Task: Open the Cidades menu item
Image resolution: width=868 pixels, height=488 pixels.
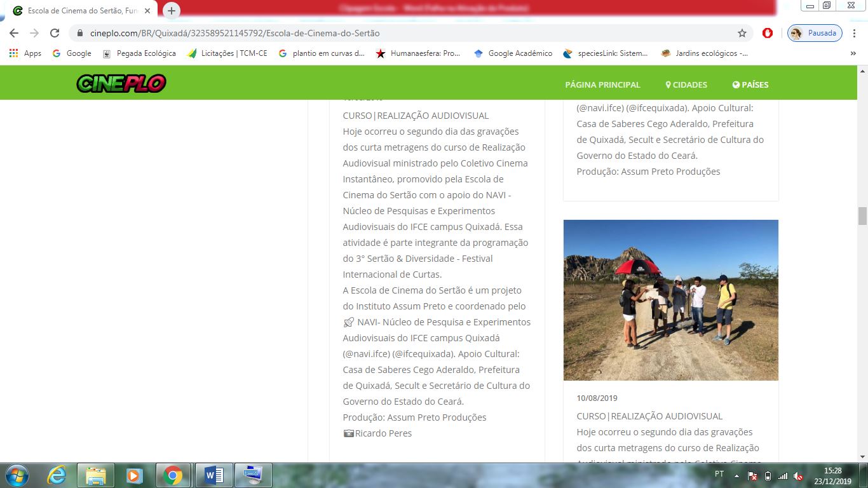Action: (686, 85)
